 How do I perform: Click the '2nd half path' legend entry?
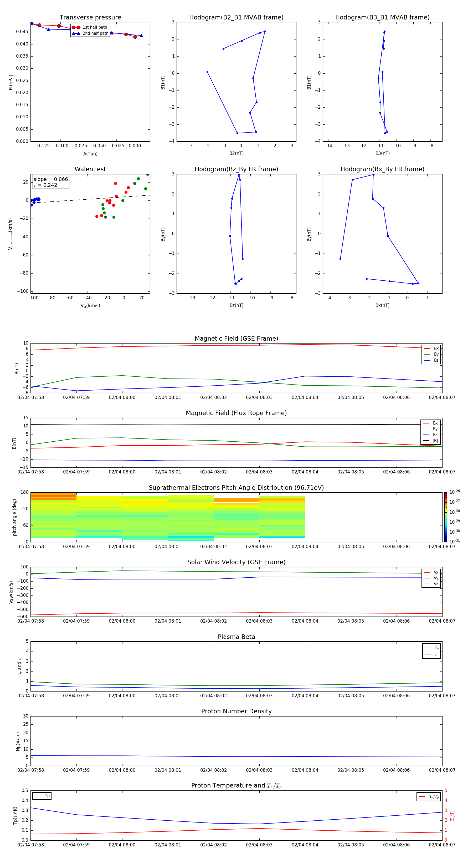coord(90,33)
